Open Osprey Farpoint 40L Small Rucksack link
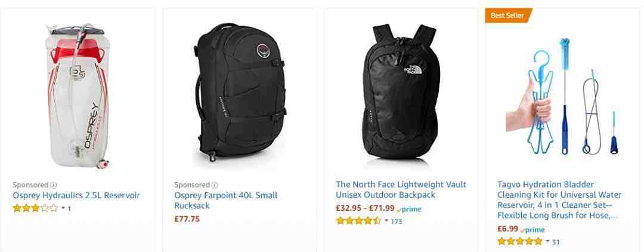 click(226, 200)
